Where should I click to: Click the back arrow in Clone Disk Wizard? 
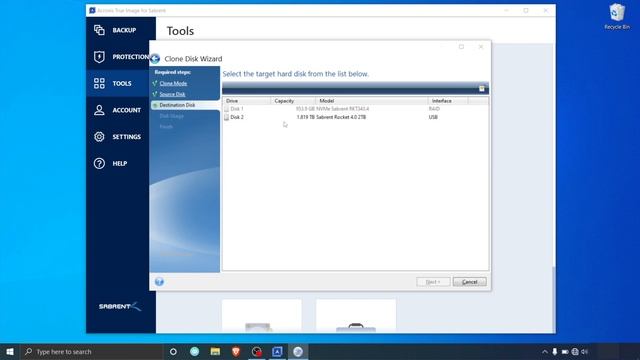click(x=155, y=59)
